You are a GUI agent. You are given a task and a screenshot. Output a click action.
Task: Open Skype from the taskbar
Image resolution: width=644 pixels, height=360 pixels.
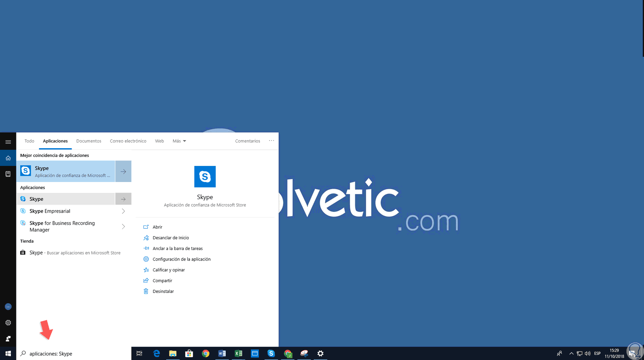coord(271,354)
